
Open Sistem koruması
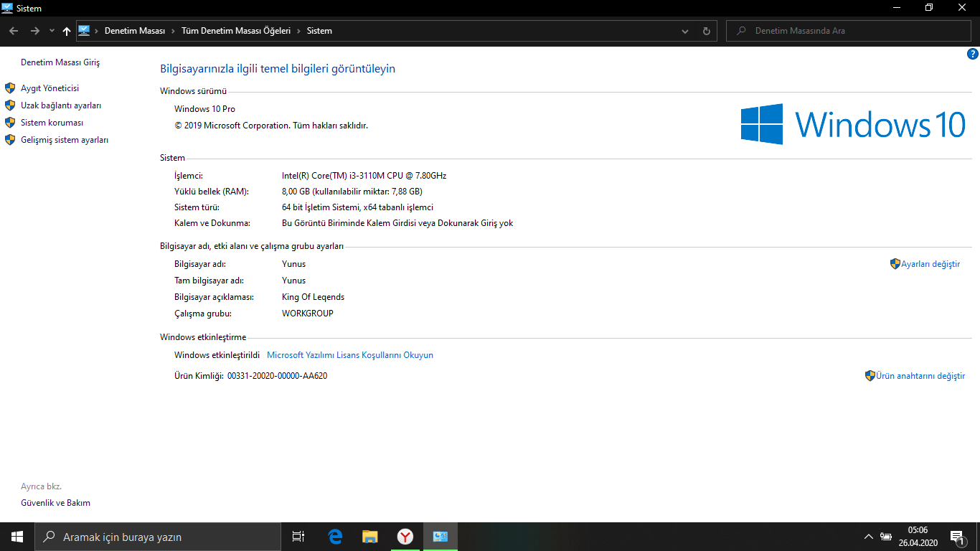[x=52, y=123]
